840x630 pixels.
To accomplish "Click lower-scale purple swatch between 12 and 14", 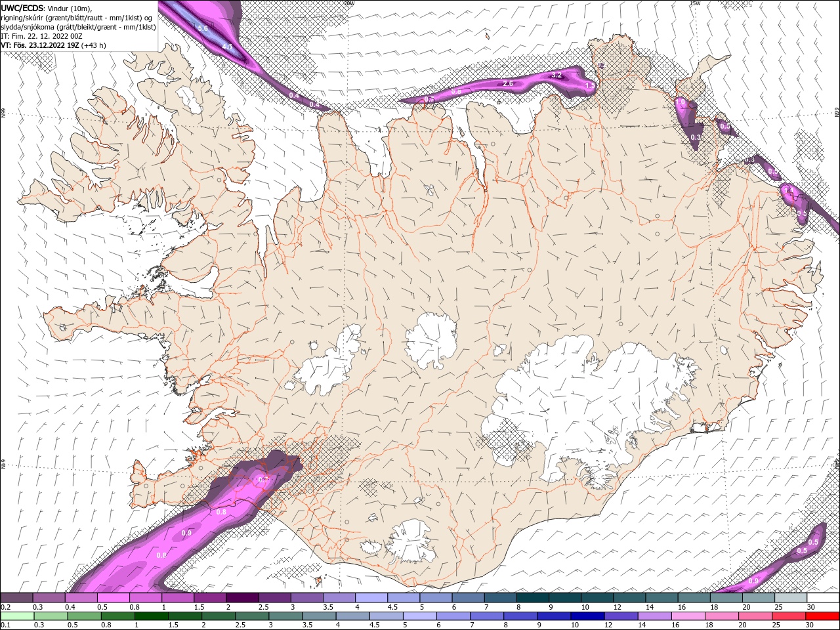I will (x=621, y=616).
